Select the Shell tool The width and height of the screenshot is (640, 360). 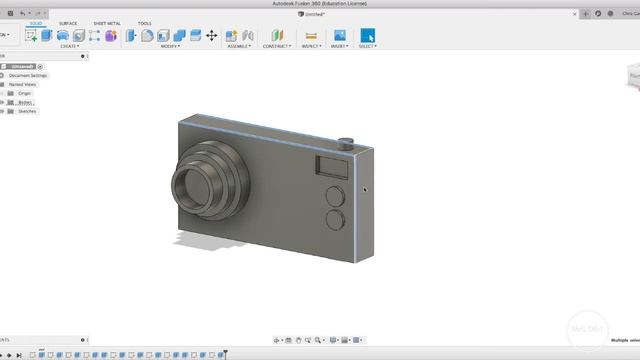(x=163, y=36)
